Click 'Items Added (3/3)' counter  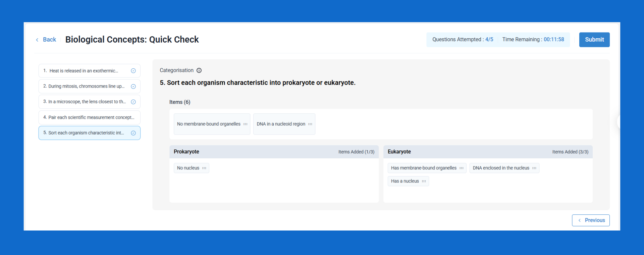(x=570, y=152)
